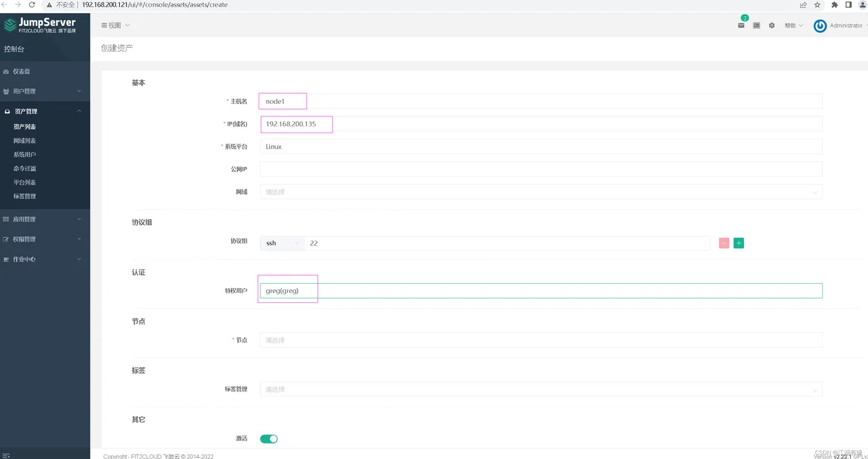This screenshot has height=459, width=868.
Task: Open the 网域 select dropdown
Action: point(541,192)
